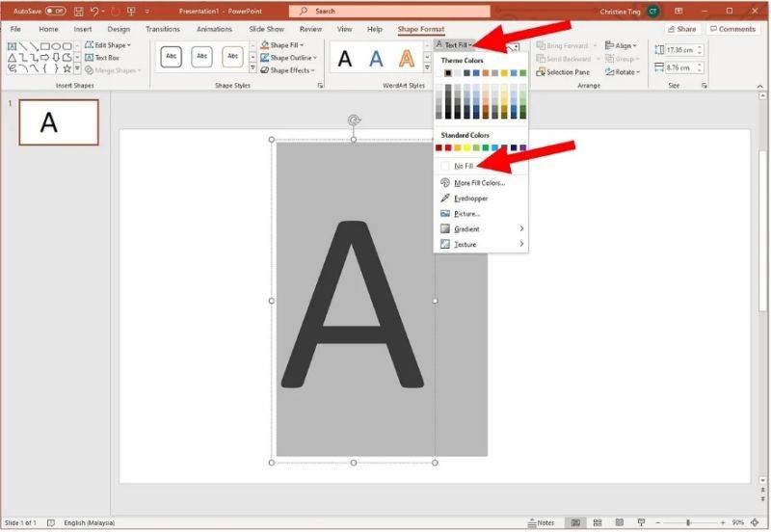
Task: Open the Size group dialog launcher
Action: tap(705, 86)
